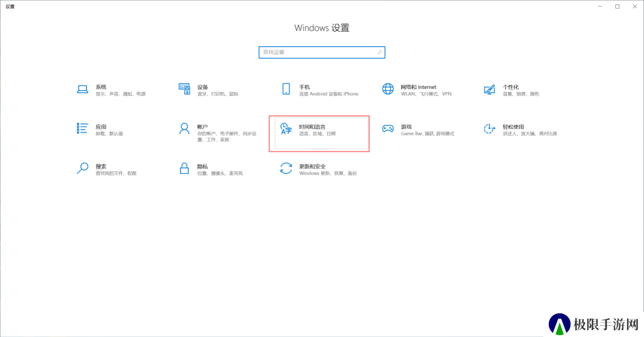Viewport: 644px width, 337px height.
Task: Click the text "背景、锁屏、颜色"
Action: (521, 94)
